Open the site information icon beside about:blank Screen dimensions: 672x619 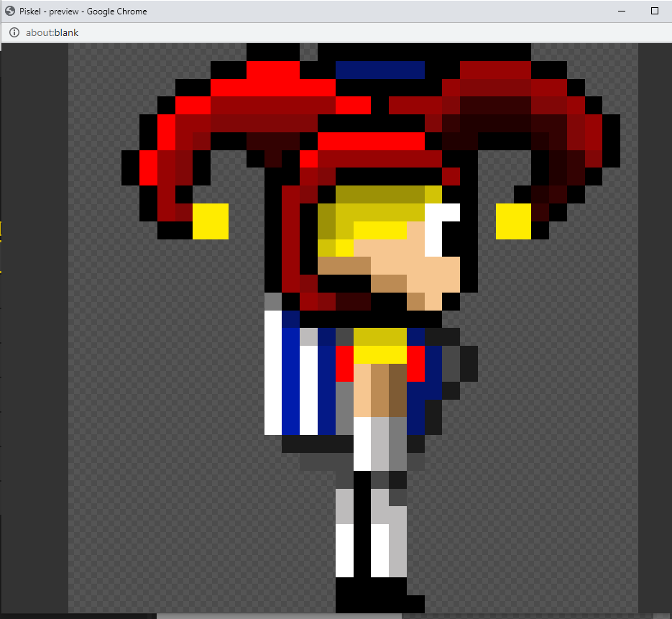click(14, 32)
